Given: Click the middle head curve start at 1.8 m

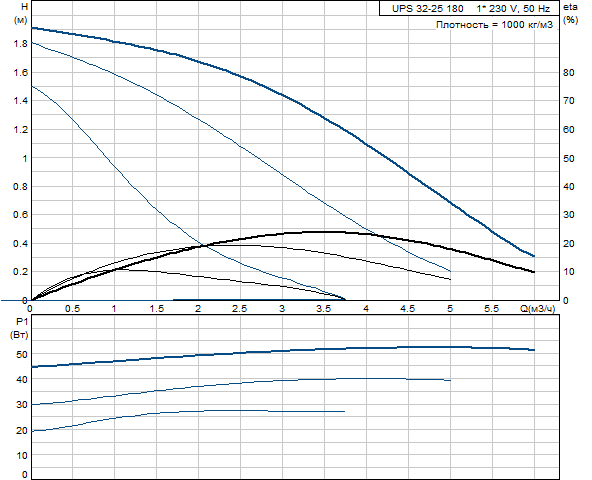Looking at the screenshot, I should [x=32, y=43].
